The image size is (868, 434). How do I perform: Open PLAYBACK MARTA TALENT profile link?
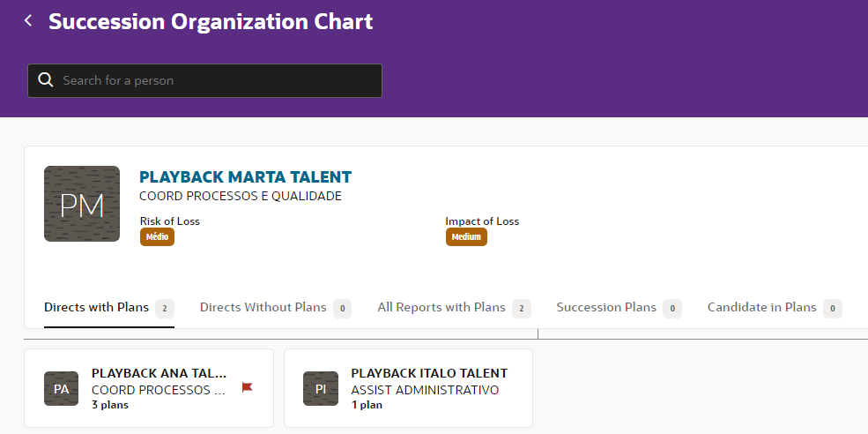tap(245, 177)
